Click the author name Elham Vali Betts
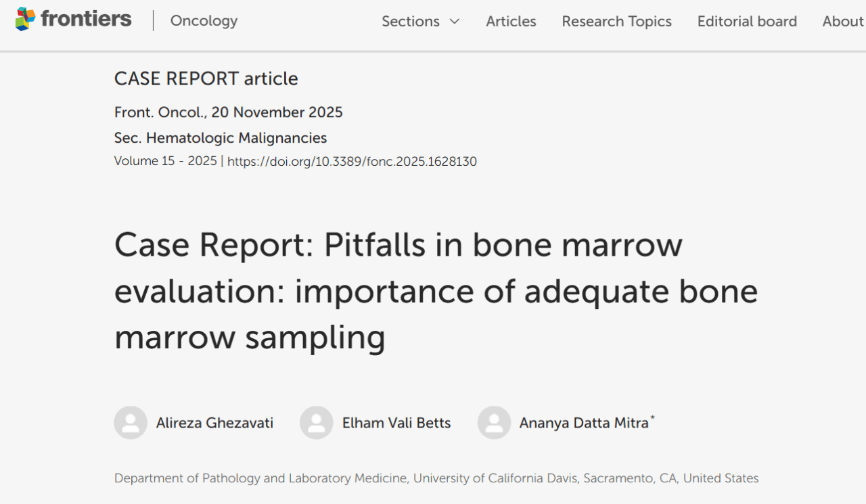 (x=396, y=422)
